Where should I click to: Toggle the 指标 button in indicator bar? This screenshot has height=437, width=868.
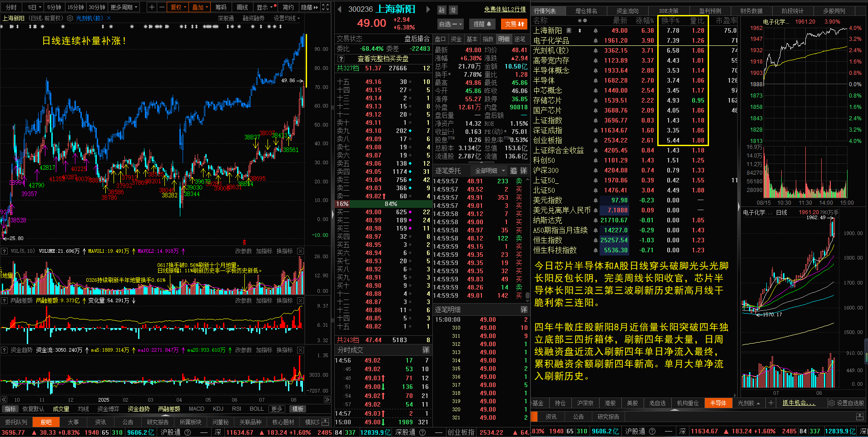coord(10,409)
